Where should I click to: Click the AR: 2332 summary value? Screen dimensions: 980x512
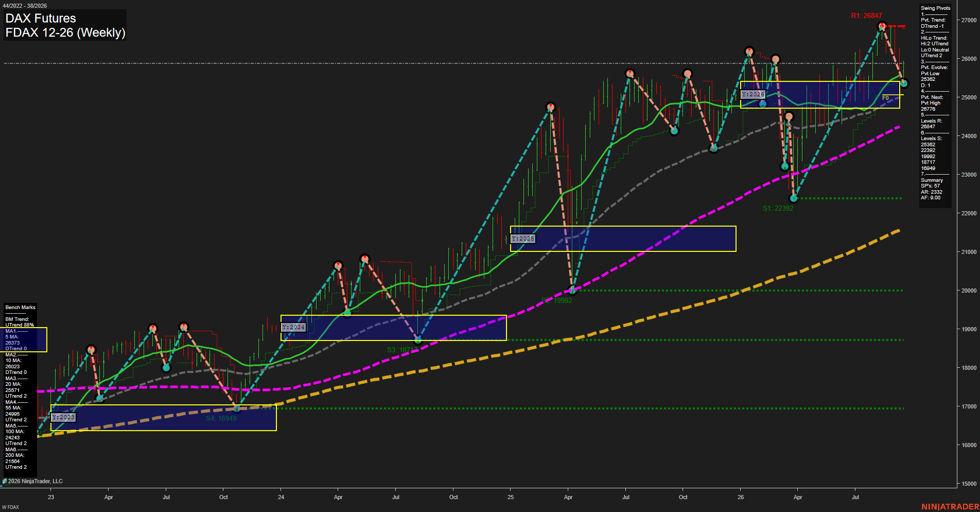pyautogui.click(x=932, y=192)
